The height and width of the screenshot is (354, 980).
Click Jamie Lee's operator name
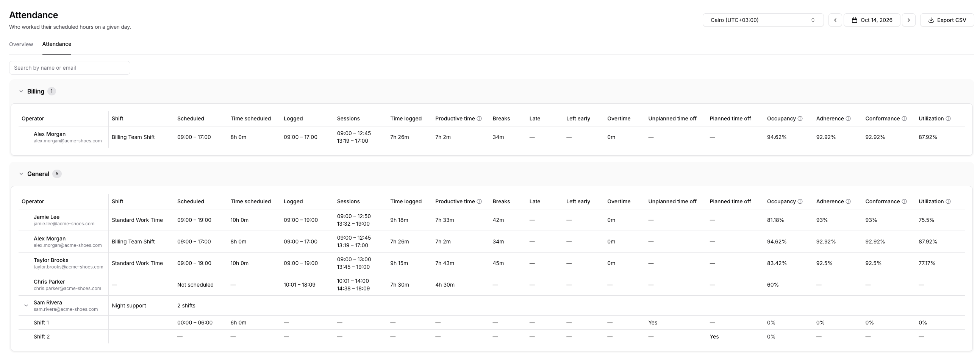coord(47,217)
